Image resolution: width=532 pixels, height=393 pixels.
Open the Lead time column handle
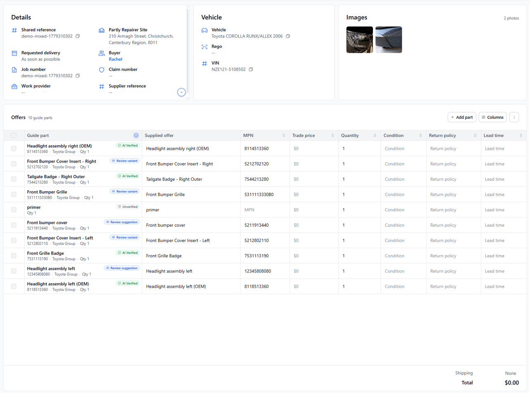(520, 135)
